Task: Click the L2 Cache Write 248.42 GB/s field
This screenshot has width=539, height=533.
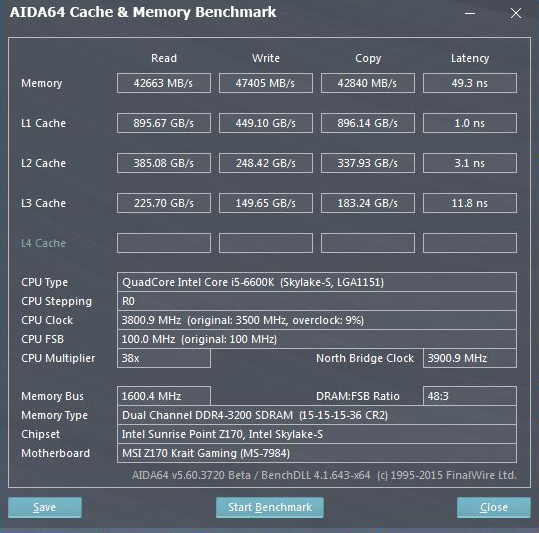Action: 266,163
